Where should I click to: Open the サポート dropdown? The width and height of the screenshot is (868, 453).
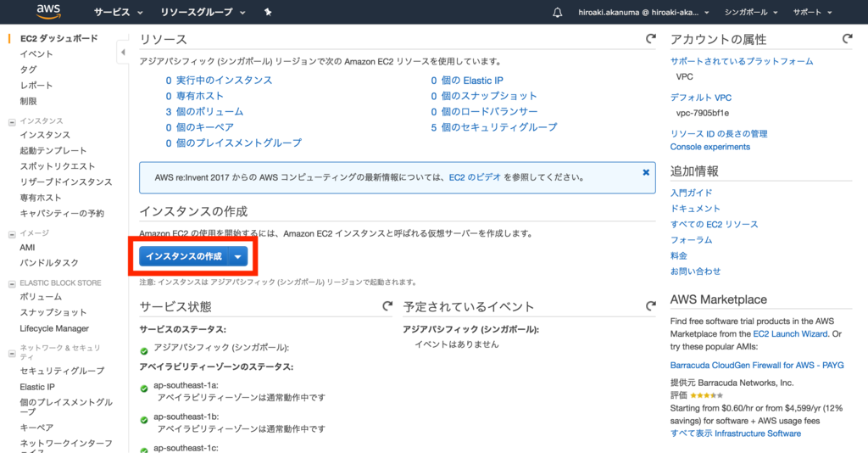tap(812, 12)
